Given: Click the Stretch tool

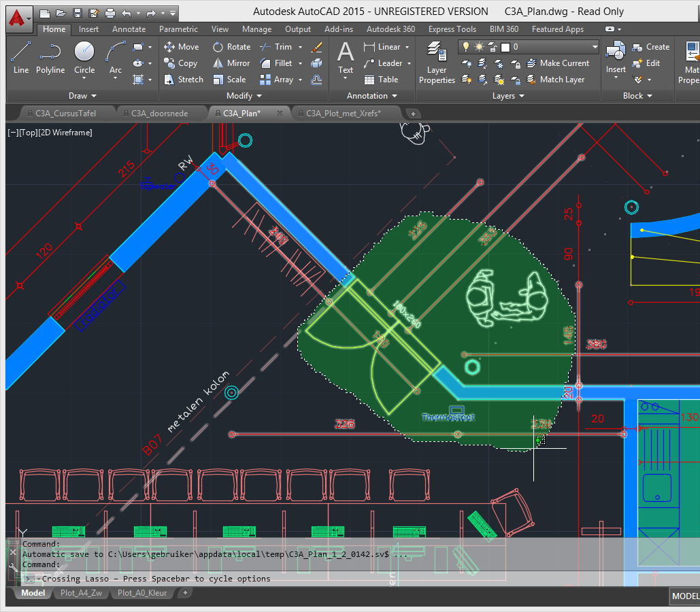Looking at the screenshot, I should 184,80.
